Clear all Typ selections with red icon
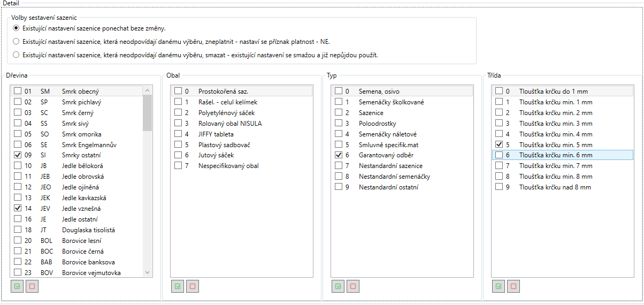The height and width of the screenshot is (305, 644). click(353, 286)
